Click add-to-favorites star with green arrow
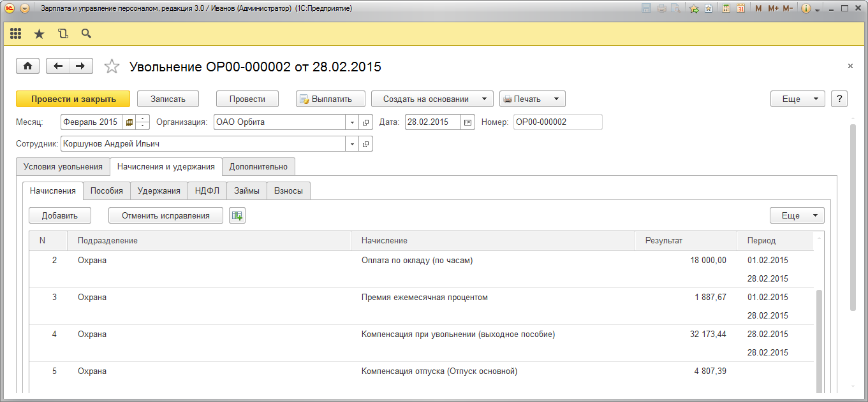Image resolution: width=868 pixels, height=402 pixels. click(694, 9)
